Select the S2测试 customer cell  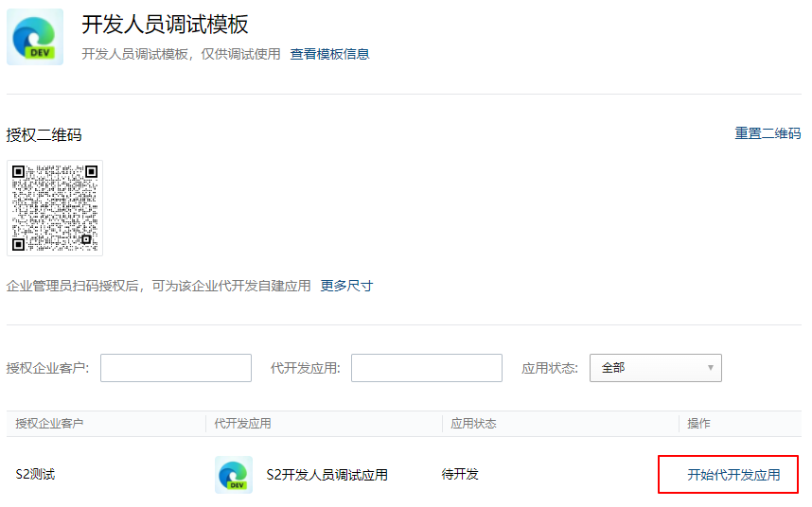[35, 474]
